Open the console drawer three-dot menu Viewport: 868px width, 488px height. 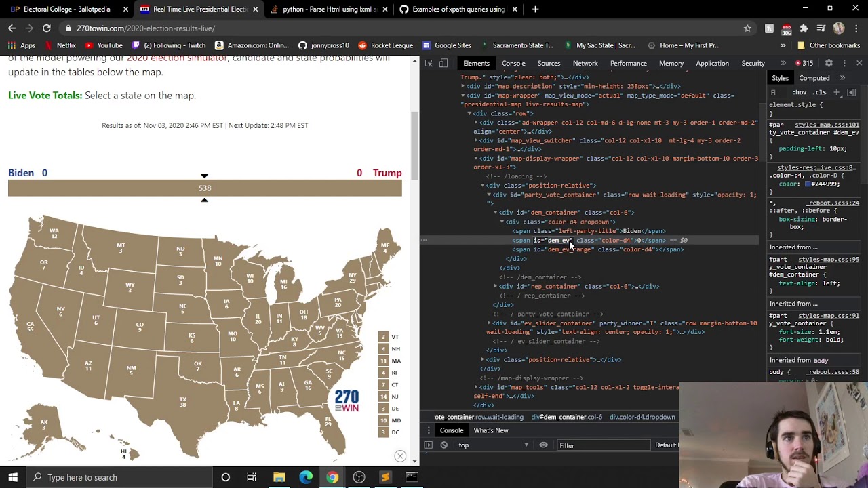coord(429,430)
